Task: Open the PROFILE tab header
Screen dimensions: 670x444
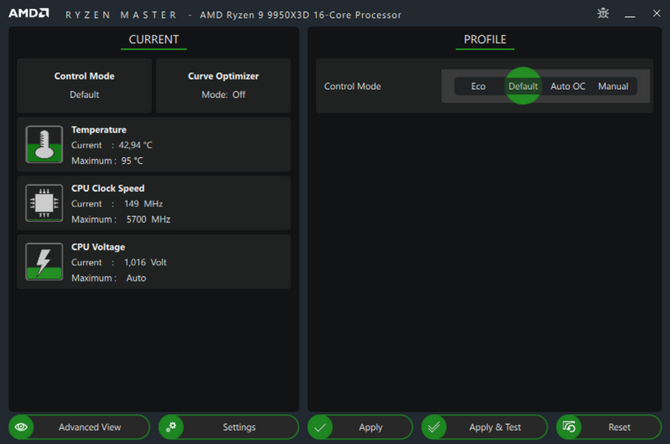Action: [x=485, y=40]
